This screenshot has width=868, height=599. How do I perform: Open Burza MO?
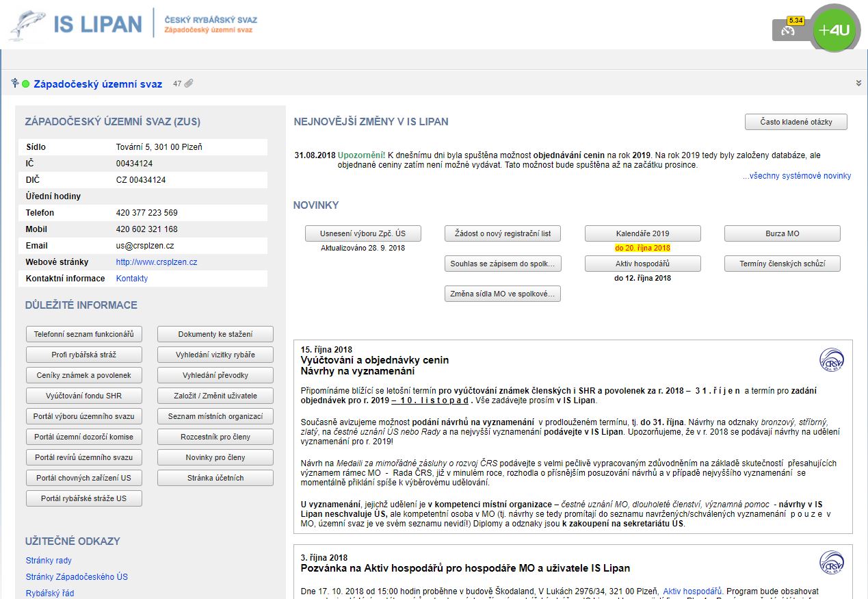[782, 233]
